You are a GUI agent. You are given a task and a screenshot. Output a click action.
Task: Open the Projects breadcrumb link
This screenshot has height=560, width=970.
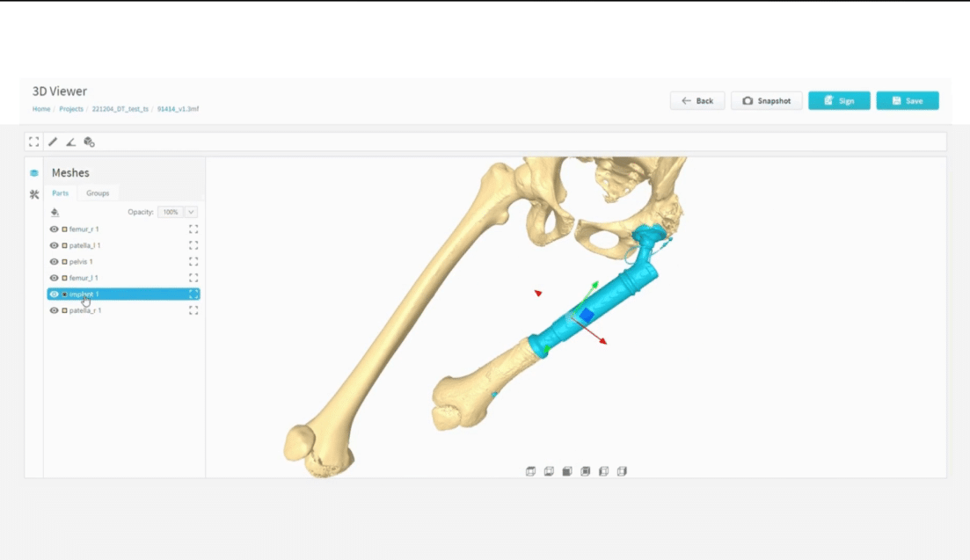pyautogui.click(x=71, y=109)
